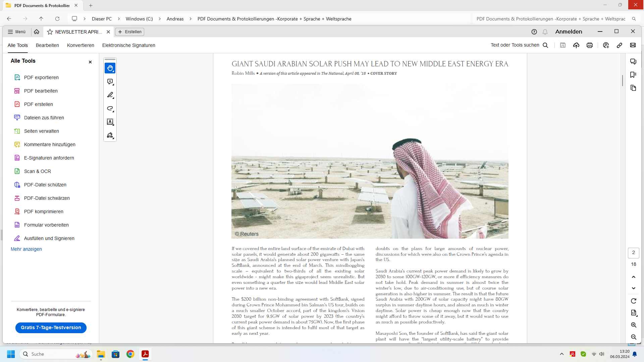Open the Menü hamburger menu
The image size is (644, 362).
tap(17, 32)
